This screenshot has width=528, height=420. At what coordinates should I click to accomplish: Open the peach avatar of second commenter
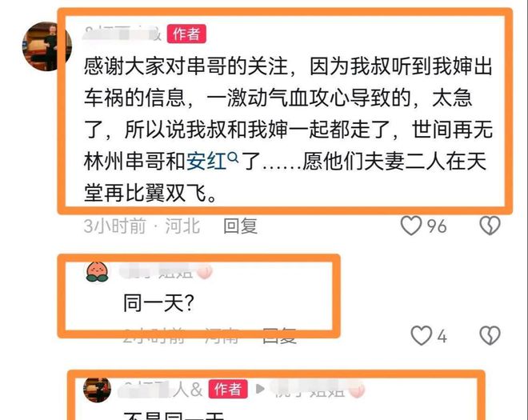pos(98,271)
